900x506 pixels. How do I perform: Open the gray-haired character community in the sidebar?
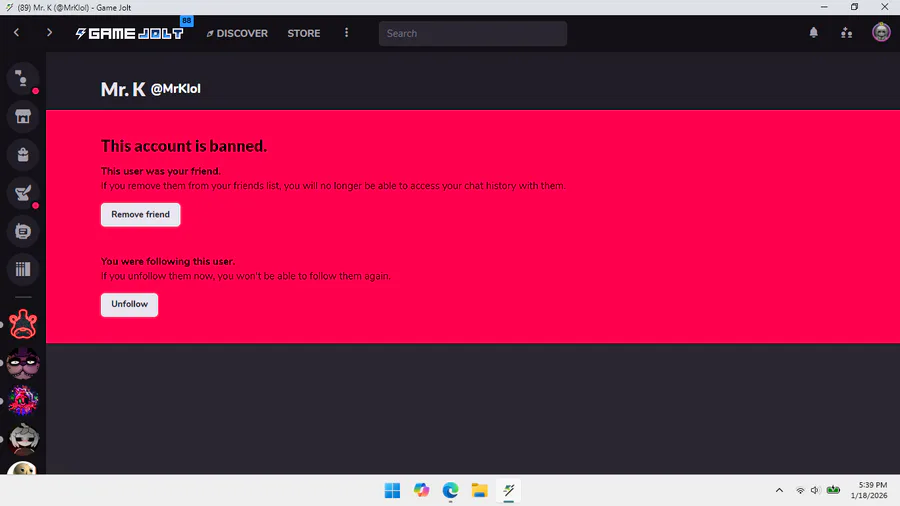pos(23,439)
